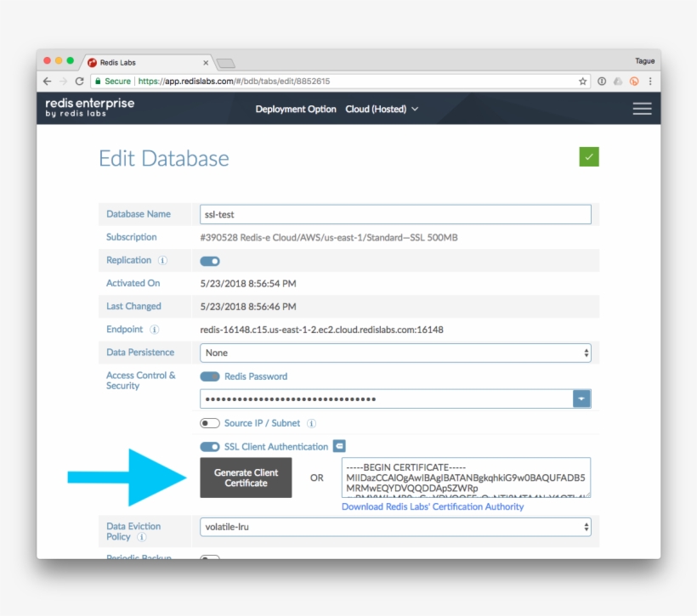Viewport: 697px width, 616px height.
Task: Toggle the Redis Password switch
Action: click(x=210, y=376)
